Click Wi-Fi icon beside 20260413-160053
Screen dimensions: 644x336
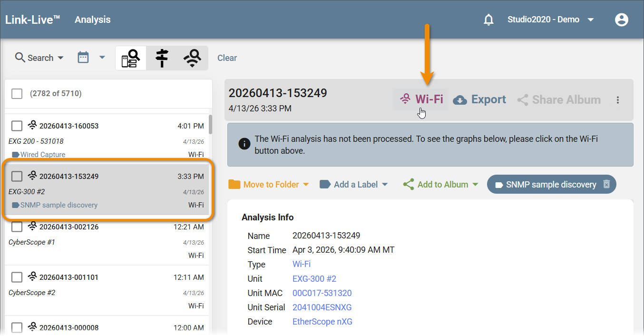[32, 126]
